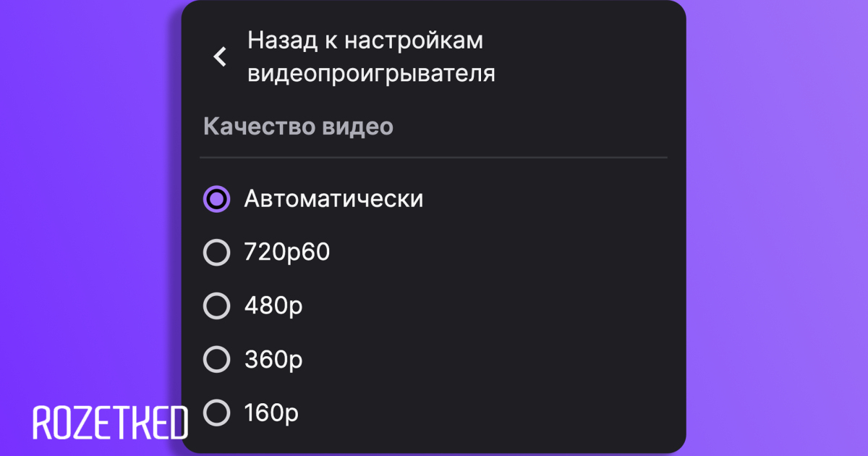868x456 pixels.
Task: Click the 360p quality label text
Action: click(x=273, y=360)
